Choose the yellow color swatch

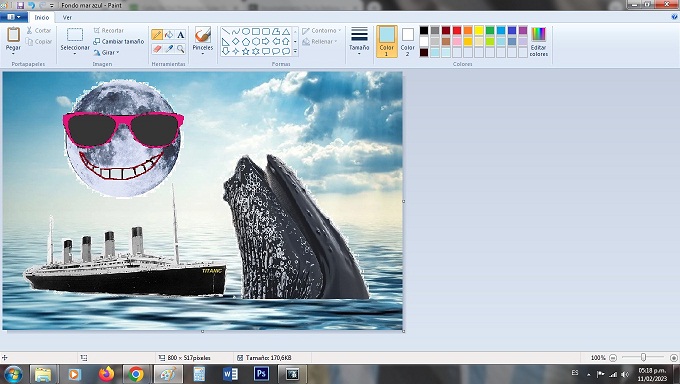coord(479,30)
